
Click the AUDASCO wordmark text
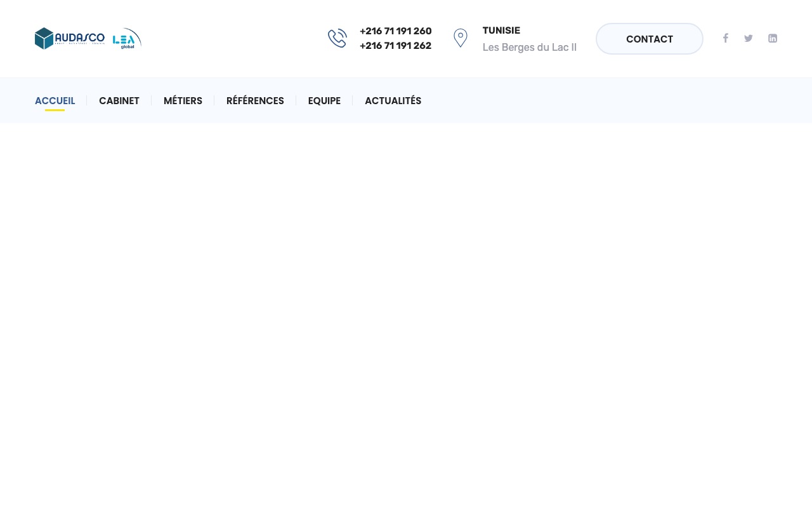pyautogui.click(x=80, y=37)
